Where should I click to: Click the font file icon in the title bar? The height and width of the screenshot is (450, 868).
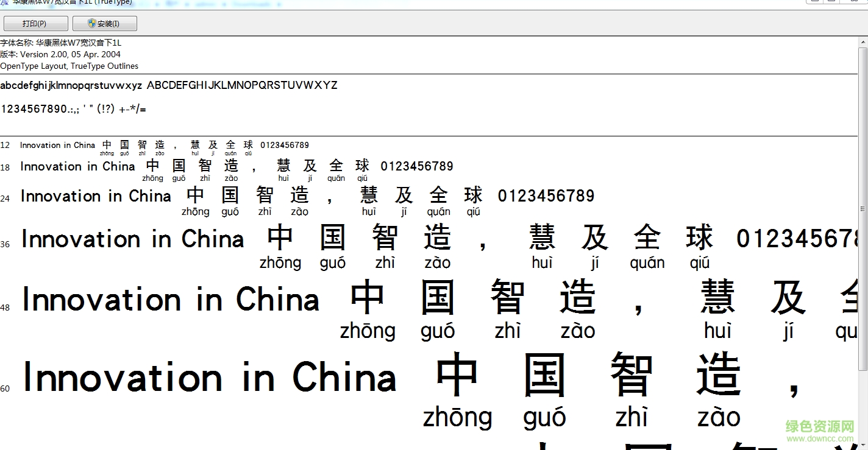[x=5, y=2]
